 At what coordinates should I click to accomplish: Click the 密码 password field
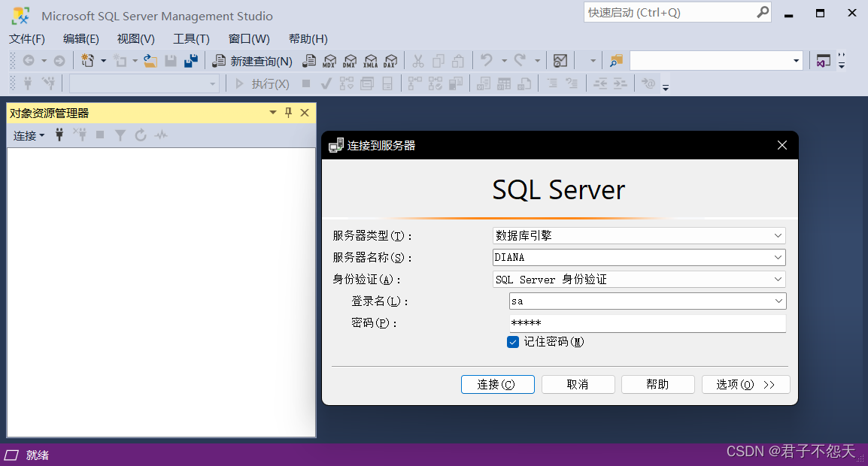[647, 323]
